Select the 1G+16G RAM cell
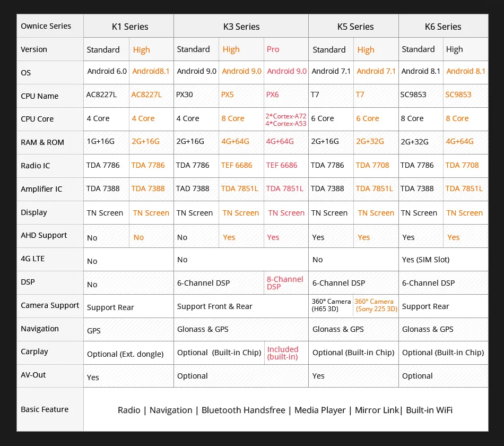Image resolution: width=504 pixels, height=446 pixels. tap(107, 142)
